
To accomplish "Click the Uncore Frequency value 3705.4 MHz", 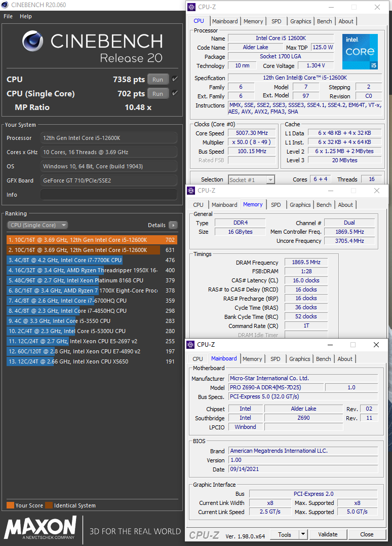I will pos(349,241).
